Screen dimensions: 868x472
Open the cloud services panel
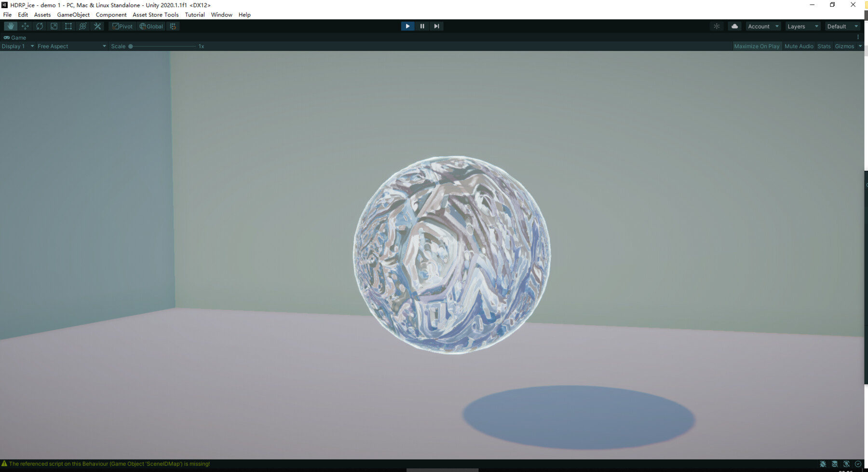point(734,26)
